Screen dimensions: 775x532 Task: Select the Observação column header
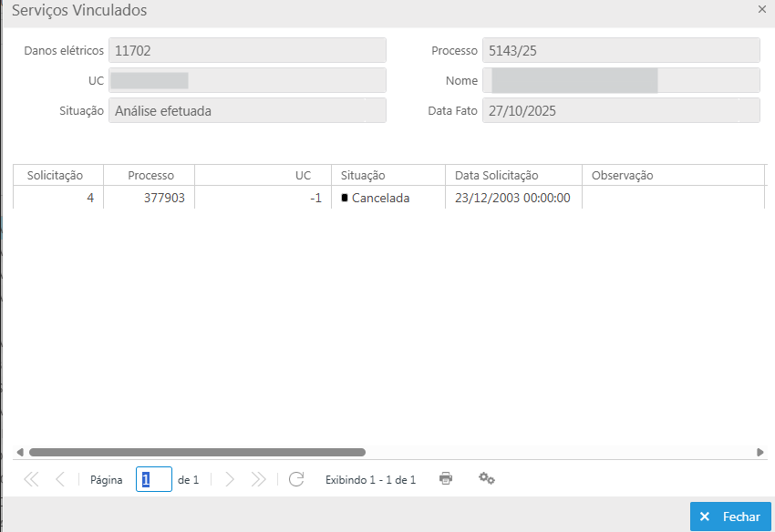click(x=672, y=175)
